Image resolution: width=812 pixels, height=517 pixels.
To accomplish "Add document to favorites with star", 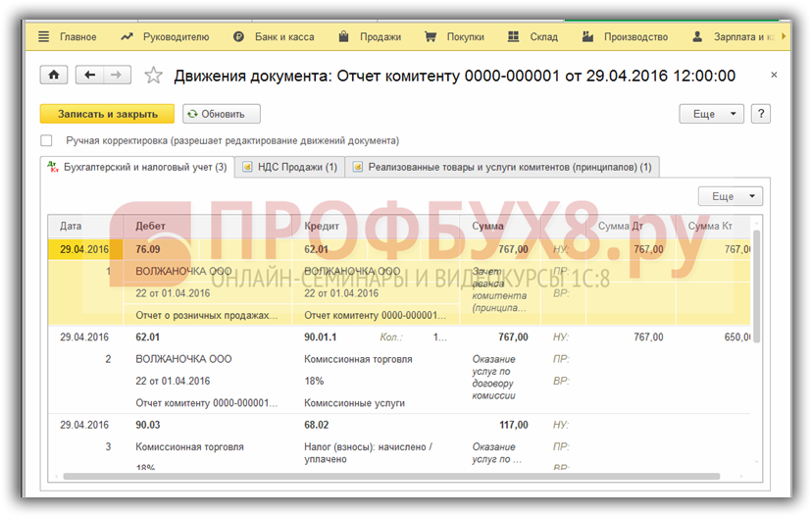I will tap(153, 76).
